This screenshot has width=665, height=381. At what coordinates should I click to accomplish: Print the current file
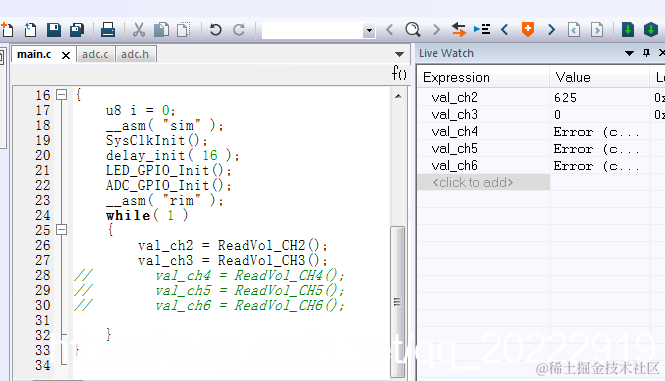coord(108,30)
